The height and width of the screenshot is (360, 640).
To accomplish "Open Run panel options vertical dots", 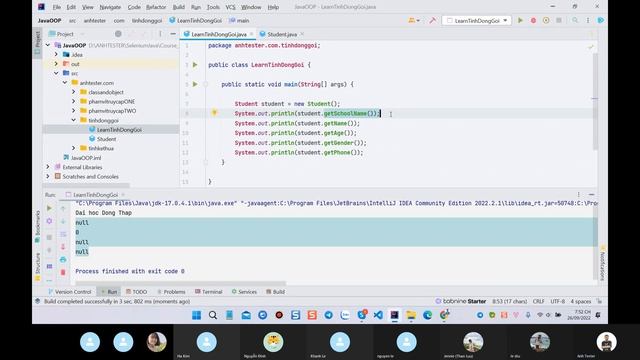I will pos(578,195).
